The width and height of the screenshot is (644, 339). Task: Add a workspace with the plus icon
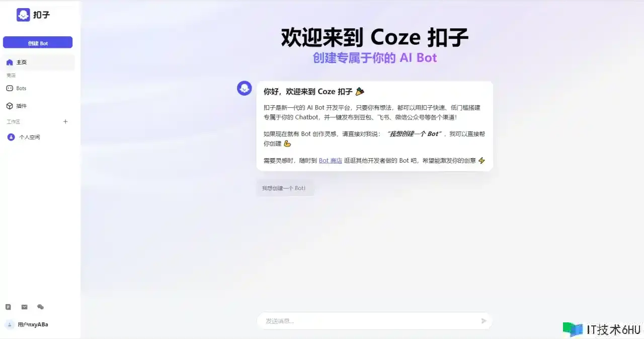[65, 121]
